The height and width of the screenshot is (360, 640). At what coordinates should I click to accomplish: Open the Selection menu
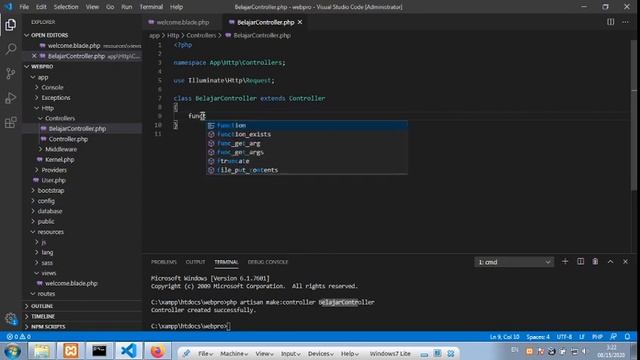(x=66, y=7)
